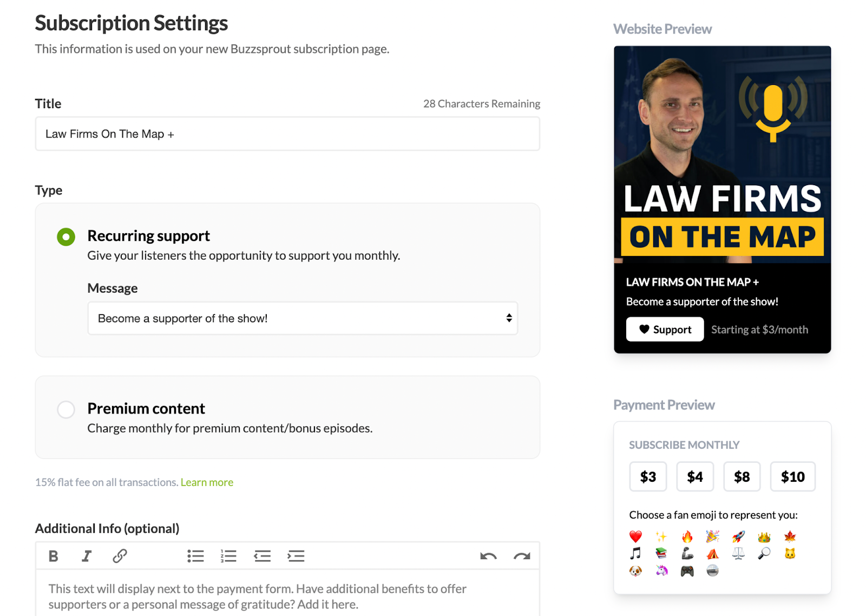Screen dimensions: 866x616
Task: Decrease indent in the editor toolbar
Action: pos(263,556)
